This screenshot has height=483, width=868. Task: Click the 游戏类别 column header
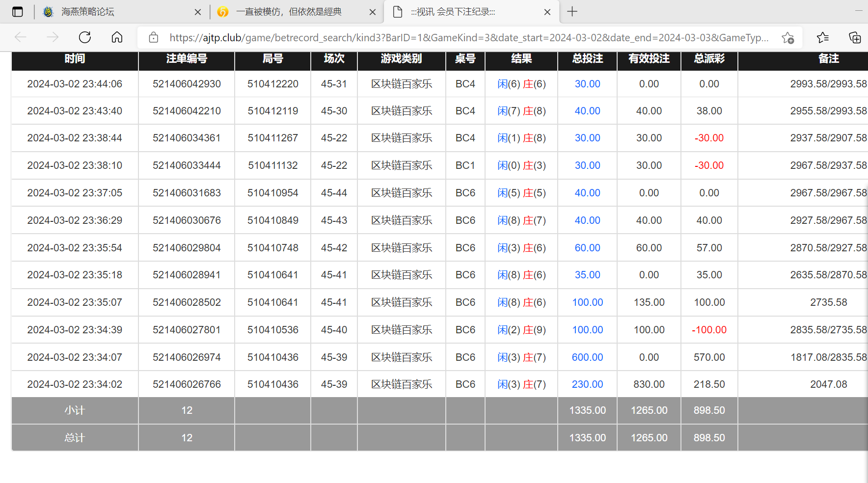(402, 58)
